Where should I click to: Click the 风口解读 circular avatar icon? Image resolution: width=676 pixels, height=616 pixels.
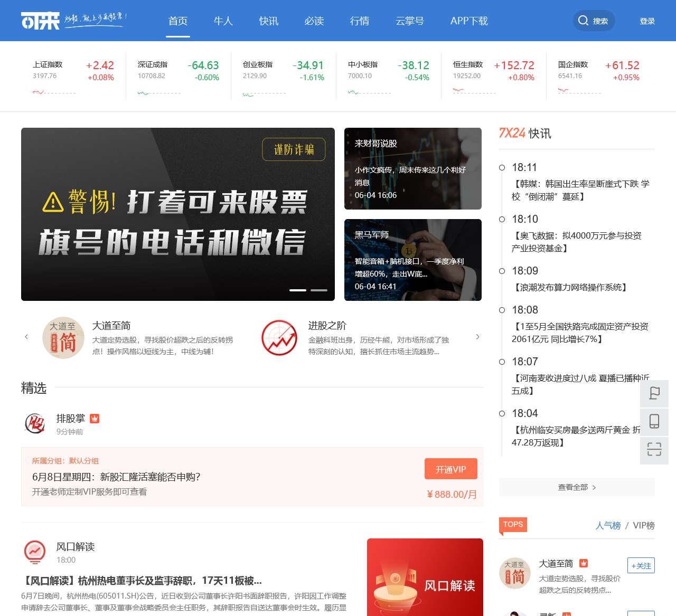pos(35,552)
